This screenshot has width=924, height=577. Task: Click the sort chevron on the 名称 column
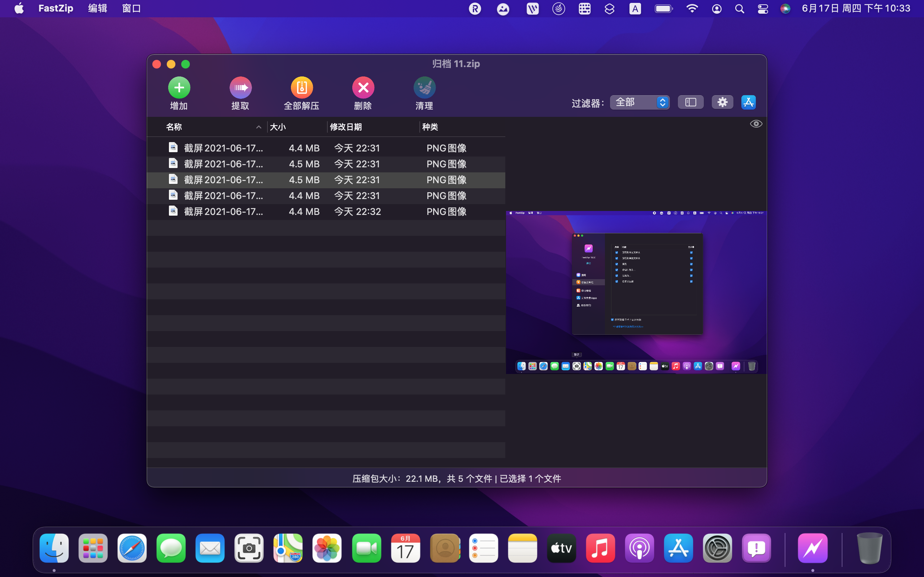[259, 127]
